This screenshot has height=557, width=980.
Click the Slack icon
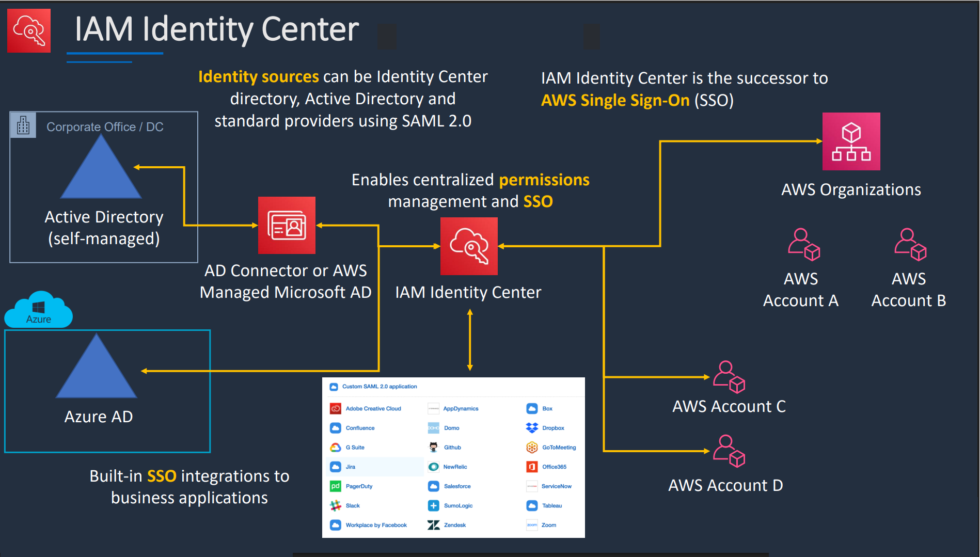(336, 506)
